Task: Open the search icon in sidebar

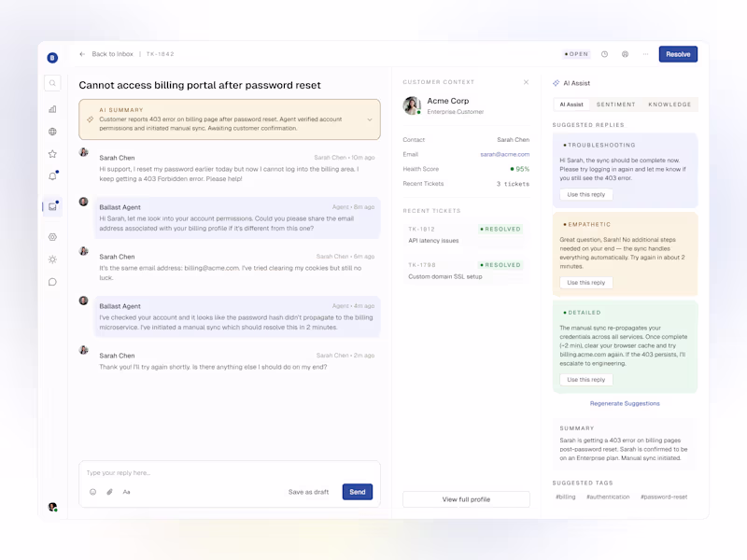Action: click(x=52, y=83)
